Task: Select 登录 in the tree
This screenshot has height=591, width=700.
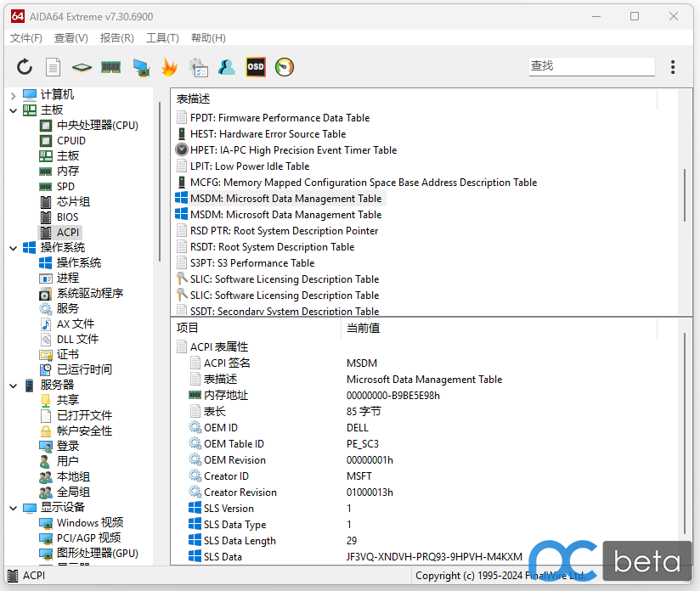Action: (59, 446)
